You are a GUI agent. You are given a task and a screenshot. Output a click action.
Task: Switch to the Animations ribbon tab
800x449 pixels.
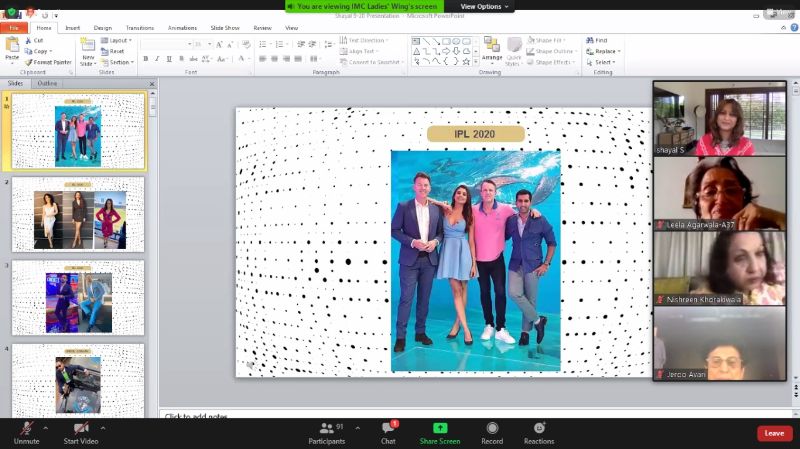point(182,28)
